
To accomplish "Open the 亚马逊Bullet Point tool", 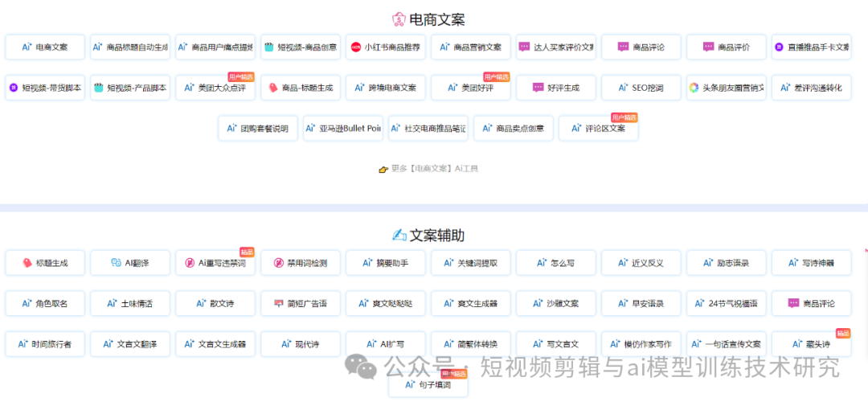I will tap(343, 129).
